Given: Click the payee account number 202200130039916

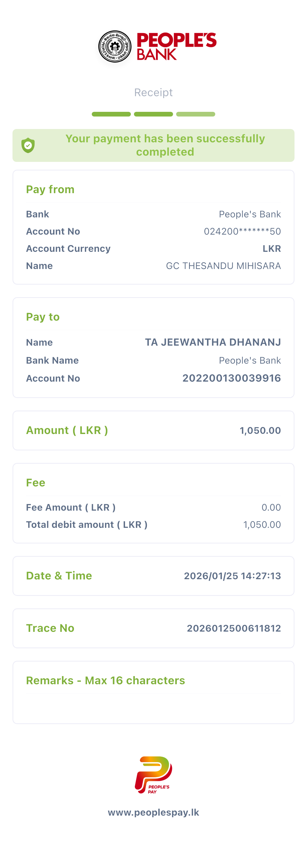Looking at the screenshot, I should (x=231, y=378).
